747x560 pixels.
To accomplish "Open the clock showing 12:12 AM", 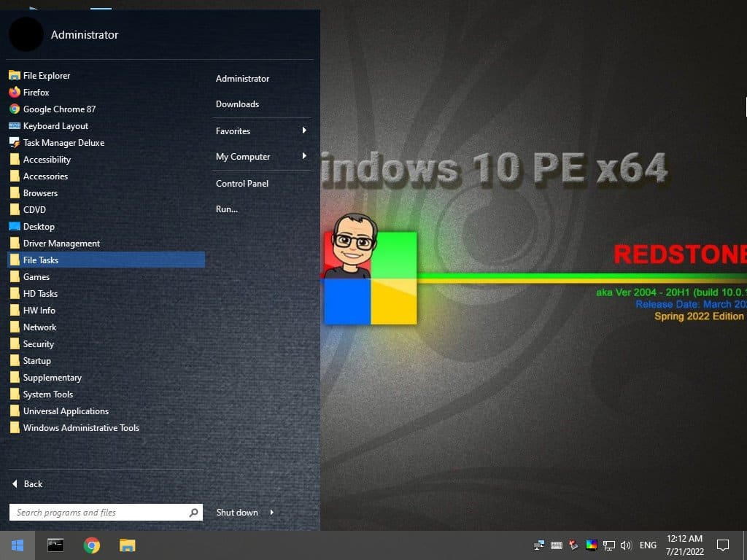I will pyautogui.click(x=684, y=545).
